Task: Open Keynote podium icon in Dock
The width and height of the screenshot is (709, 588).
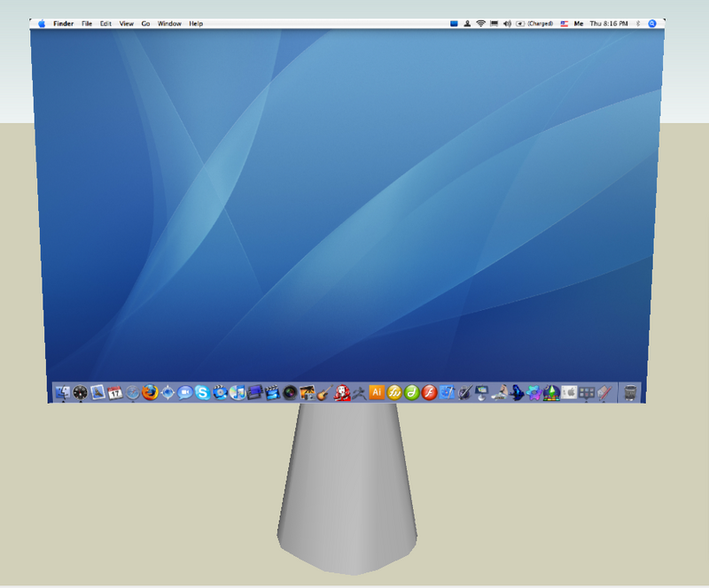Action: (481, 392)
